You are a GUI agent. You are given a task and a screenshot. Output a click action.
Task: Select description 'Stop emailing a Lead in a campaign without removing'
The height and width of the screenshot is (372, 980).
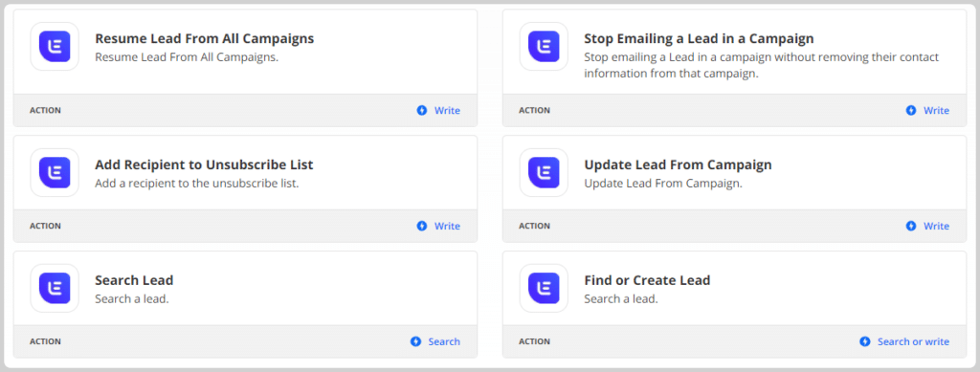click(761, 65)
